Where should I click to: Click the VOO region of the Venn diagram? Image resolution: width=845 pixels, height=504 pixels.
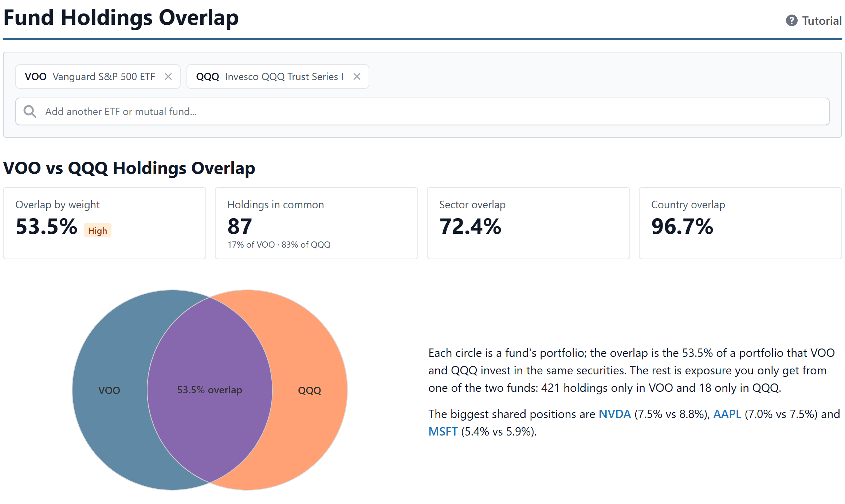tap(109, 390)
